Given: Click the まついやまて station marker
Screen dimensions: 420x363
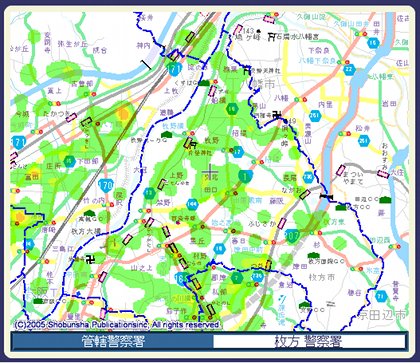Looking at the screenshot, I should click(341, 170).
